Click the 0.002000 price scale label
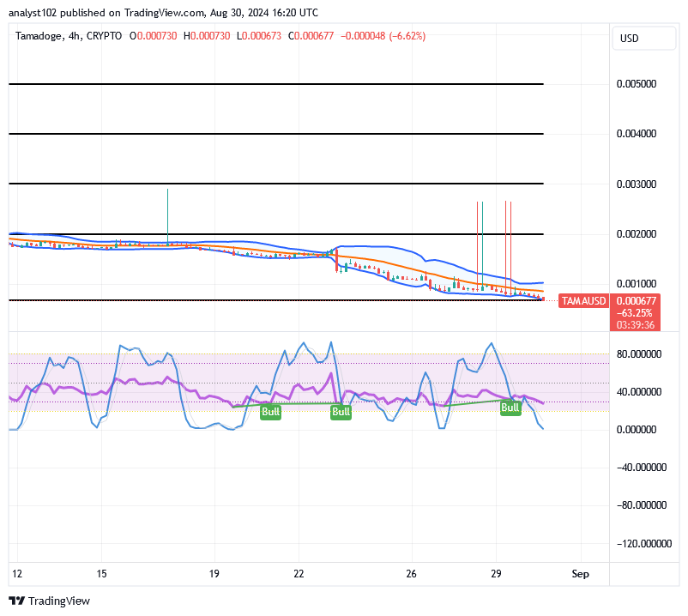This screenshot has width=688, height=616. click(637, 235)
